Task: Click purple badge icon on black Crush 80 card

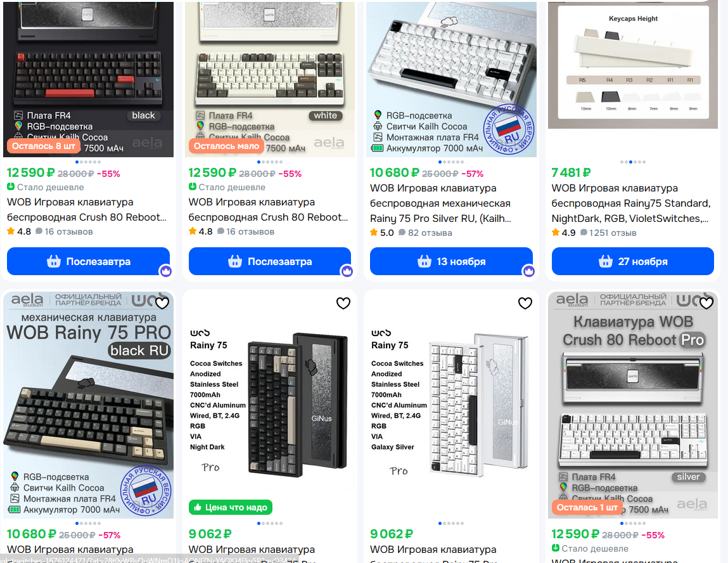Action: tap(166, 271)
